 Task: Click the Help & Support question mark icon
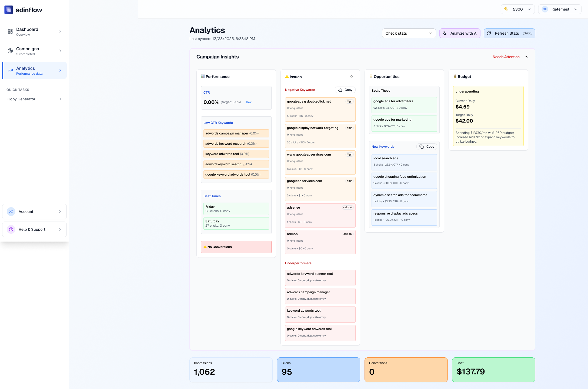11,229
